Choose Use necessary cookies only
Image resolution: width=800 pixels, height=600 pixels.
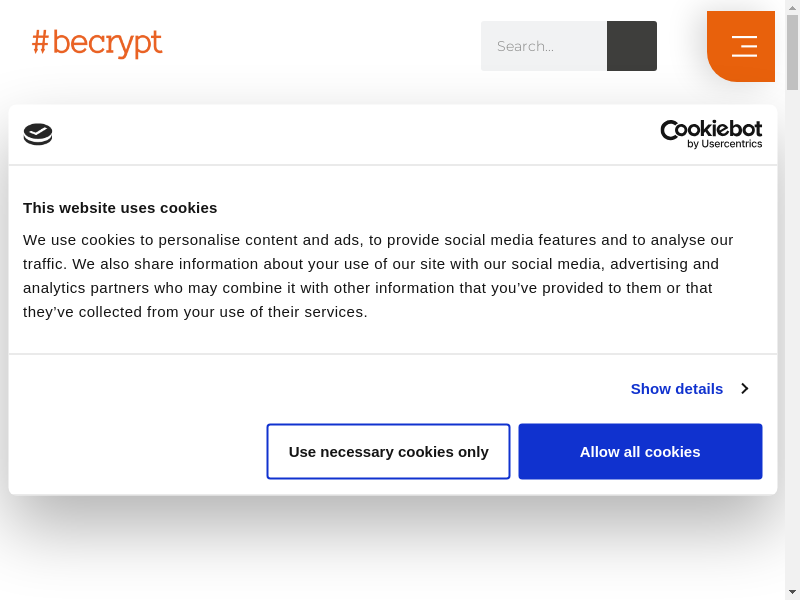[x=388, y=451]
